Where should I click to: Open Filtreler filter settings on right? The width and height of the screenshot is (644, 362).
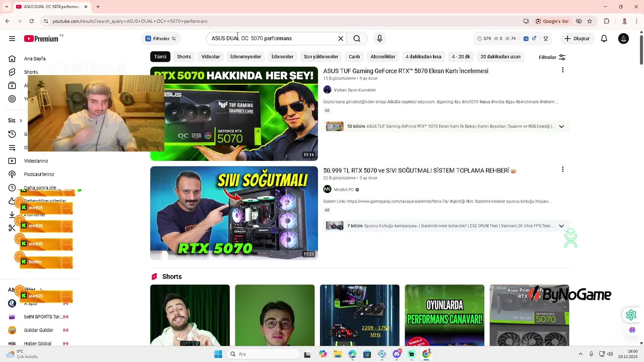[x=552, y=57]
